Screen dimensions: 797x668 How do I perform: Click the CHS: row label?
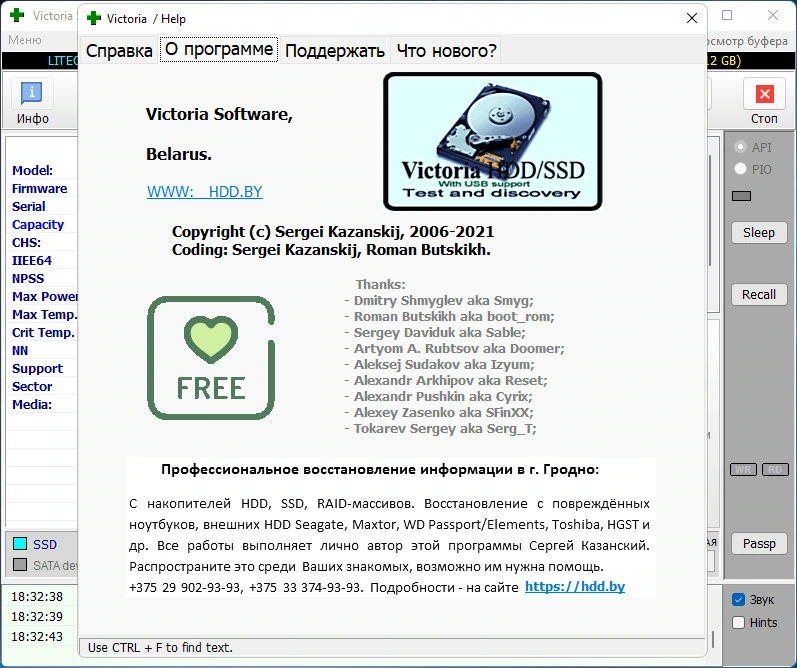click(26, 242)
